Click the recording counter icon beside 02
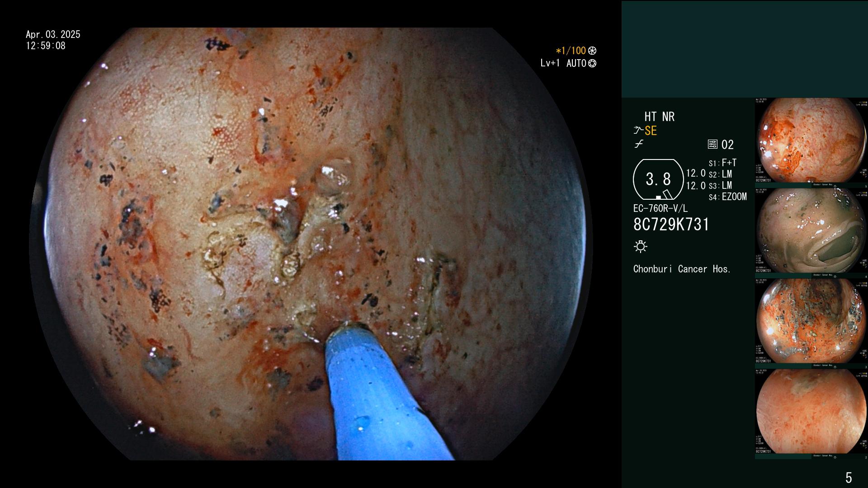The width and height of the screenshot is (868, 488). pos(712,145)
